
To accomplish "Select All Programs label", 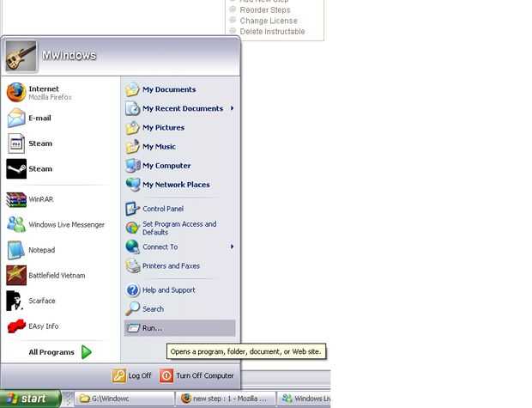I will [51, 352].
